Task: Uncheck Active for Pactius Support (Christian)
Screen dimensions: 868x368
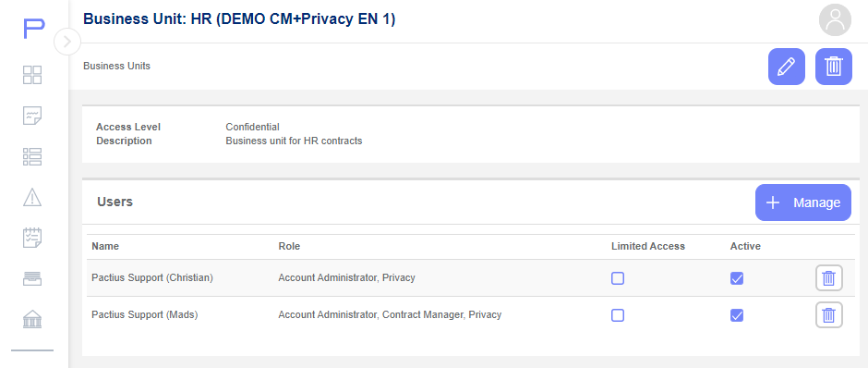Action: (x=737, y=278)
